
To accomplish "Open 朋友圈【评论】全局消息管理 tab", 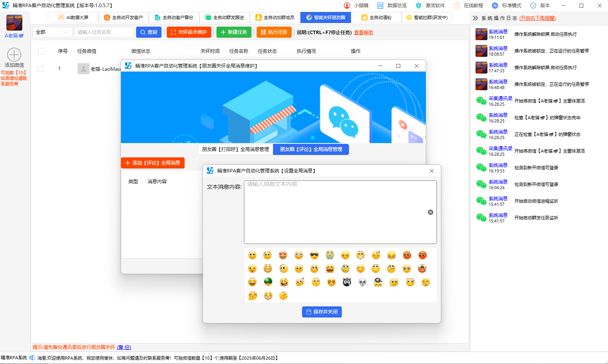I will pyautogui.click(x=311, y=149).
